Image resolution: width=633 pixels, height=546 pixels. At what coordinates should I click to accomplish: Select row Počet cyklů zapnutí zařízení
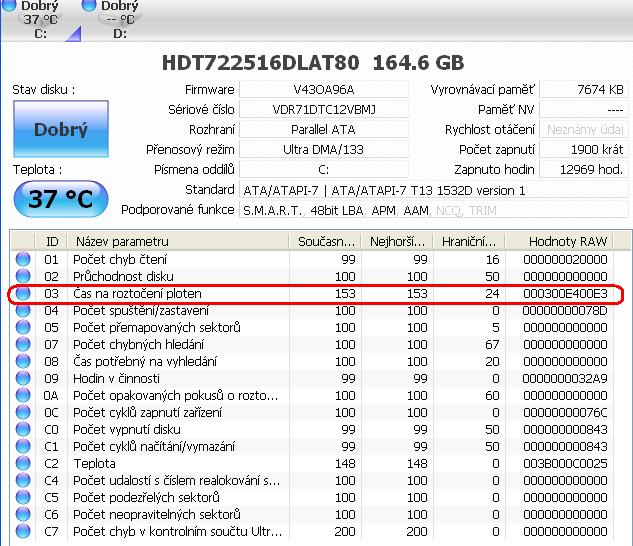pos(312,412)
